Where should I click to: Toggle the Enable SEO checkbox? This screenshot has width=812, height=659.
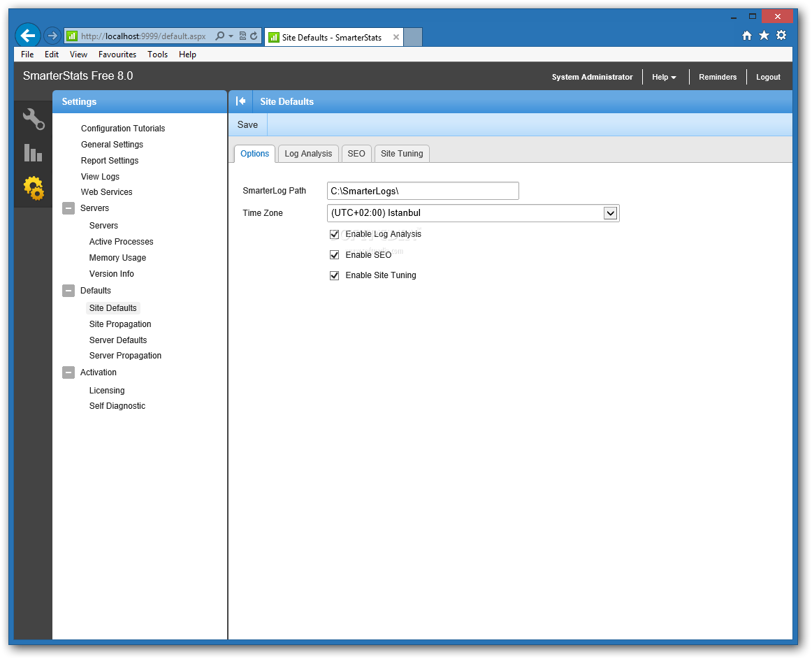point(335,255)
